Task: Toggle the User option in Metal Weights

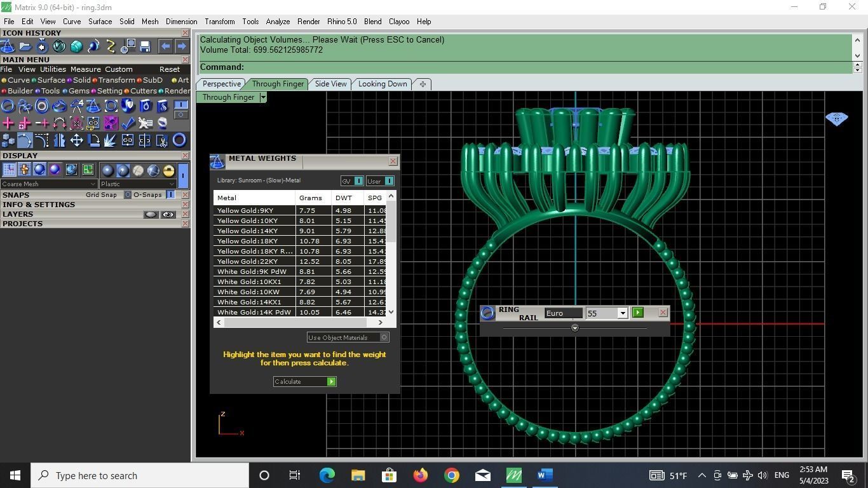Action: pos(389,181)
